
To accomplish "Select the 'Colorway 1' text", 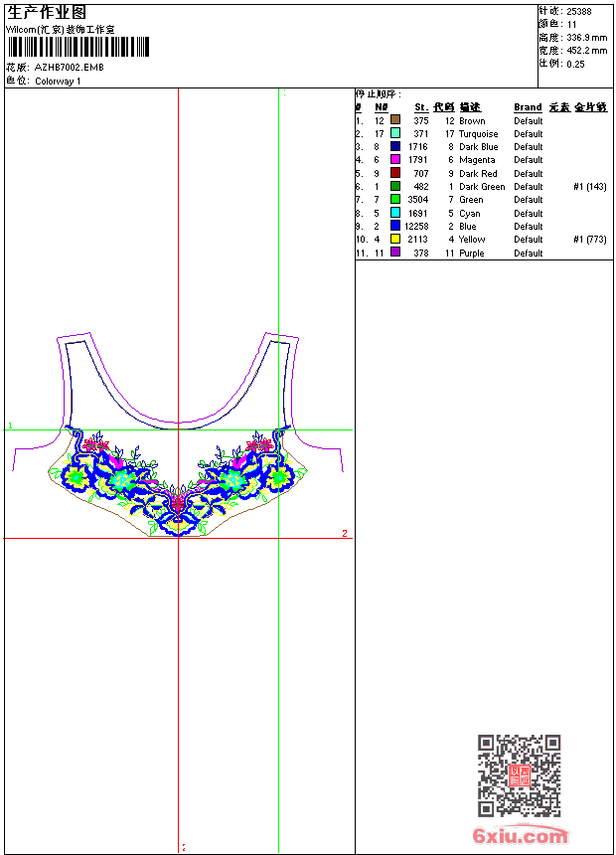I will click(58, 82).
